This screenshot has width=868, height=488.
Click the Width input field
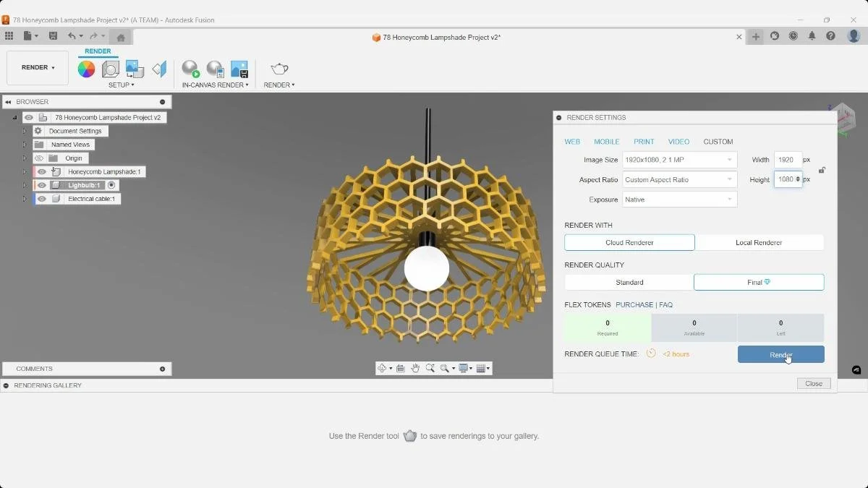point(788,160)
